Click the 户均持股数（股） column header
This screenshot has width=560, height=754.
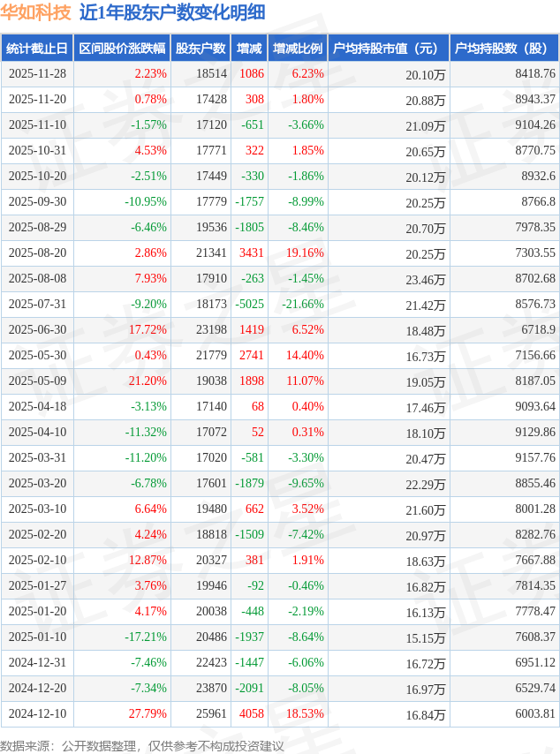(x=503, y=49)
